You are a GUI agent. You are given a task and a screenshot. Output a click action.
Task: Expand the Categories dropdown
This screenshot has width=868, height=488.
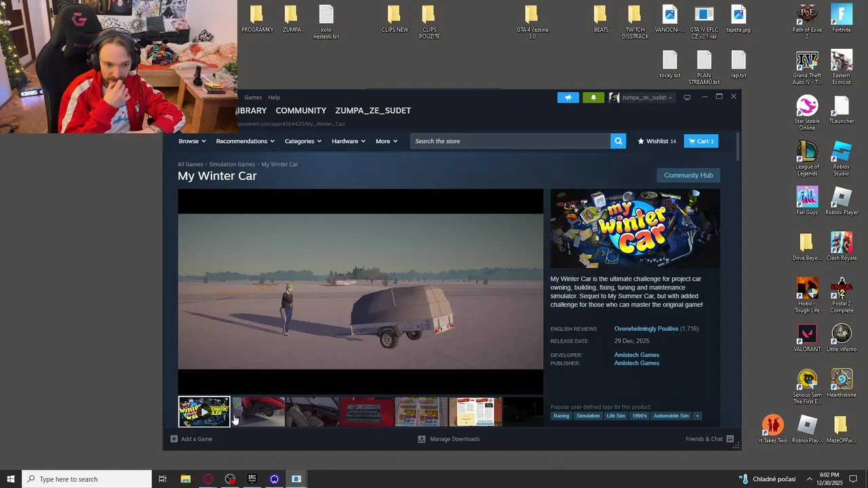click(x=302, y=141)
